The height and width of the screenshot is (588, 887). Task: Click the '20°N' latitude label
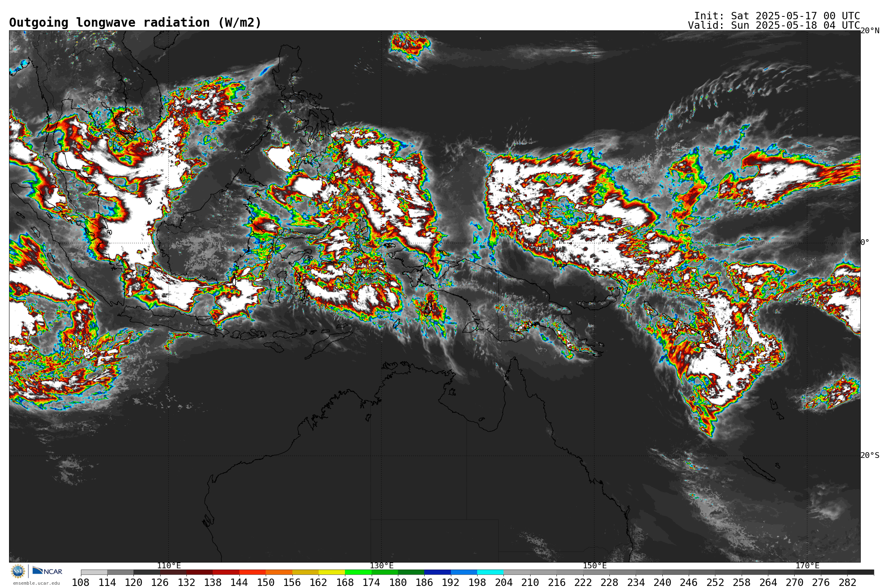[870, 31]
